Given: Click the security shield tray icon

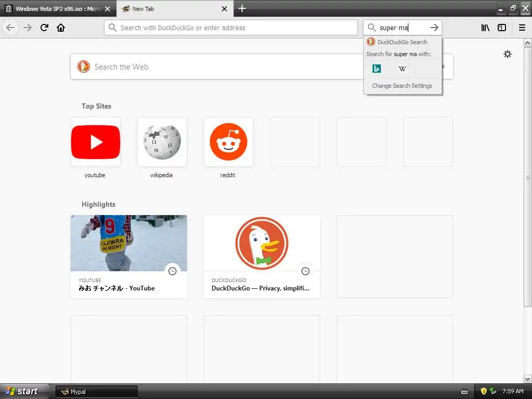Looking at the screenshot, I should click(x=484, y=391).
